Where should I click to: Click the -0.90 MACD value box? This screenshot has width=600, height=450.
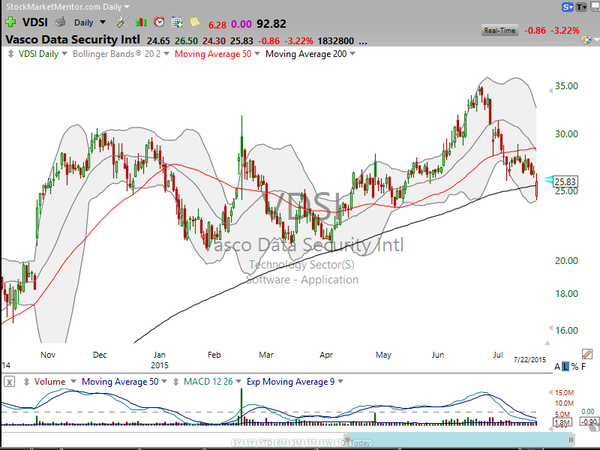pyautogui.click(x=589, y=422)
